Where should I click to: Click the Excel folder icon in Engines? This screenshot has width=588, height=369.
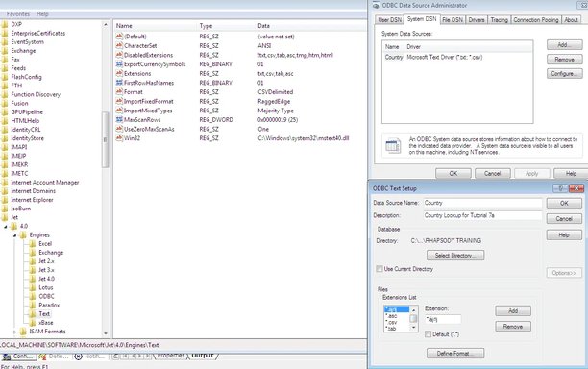[x=33, y=244]
